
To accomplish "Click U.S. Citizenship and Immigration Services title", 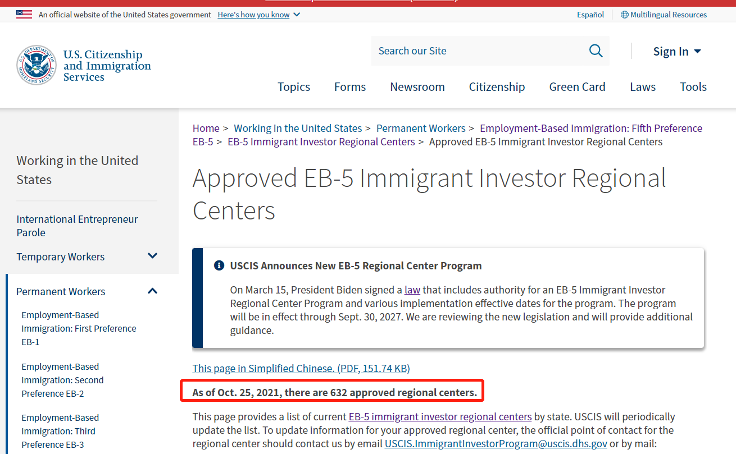I will [107, 66].
